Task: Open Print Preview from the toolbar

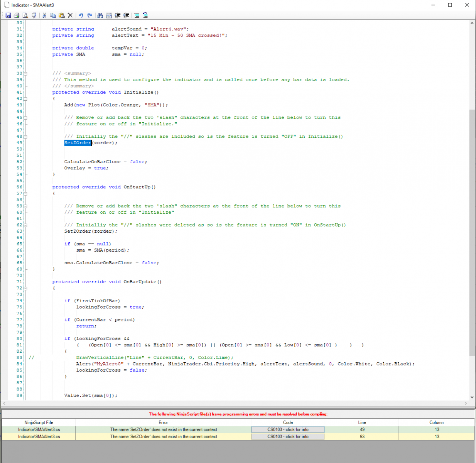Action: [x=25, y=15]
